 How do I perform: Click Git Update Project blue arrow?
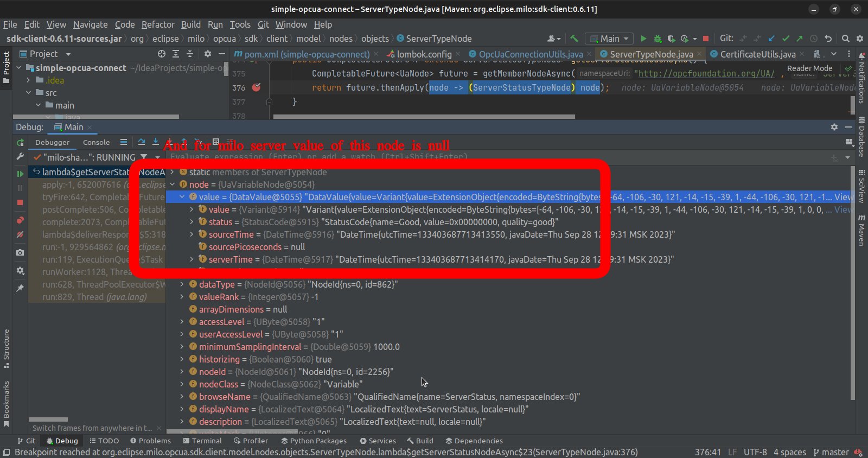pos(771,39)
